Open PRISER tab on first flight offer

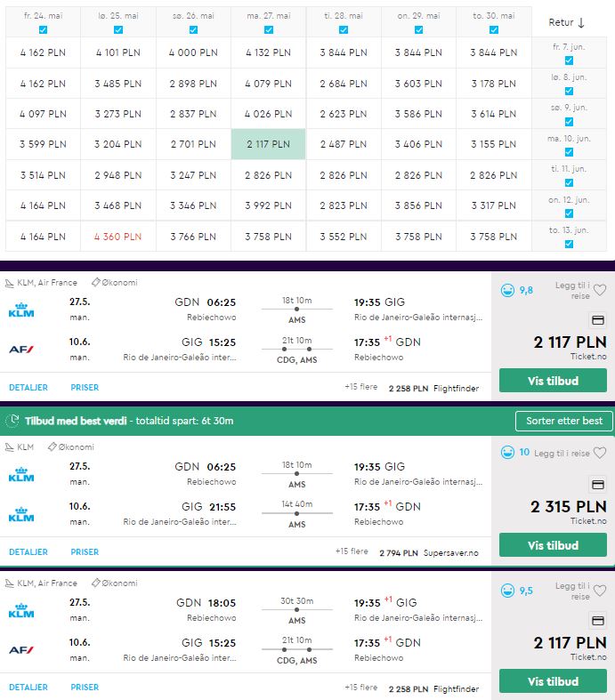(85, 388)
